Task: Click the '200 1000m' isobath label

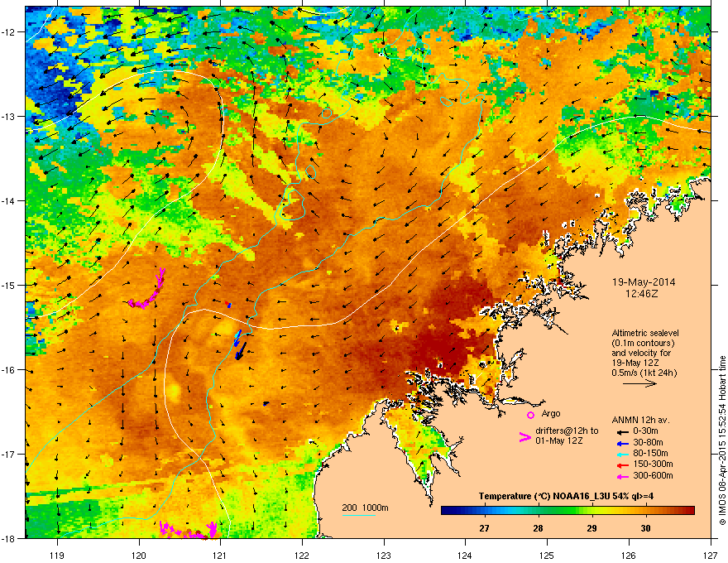Action: (365, 508)
